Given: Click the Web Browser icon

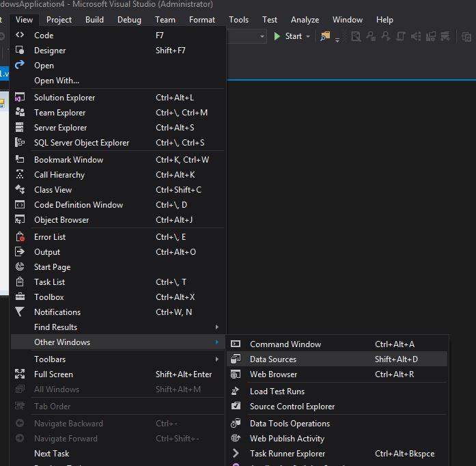Looking at the screenshot, I should [x=236, y=374].
